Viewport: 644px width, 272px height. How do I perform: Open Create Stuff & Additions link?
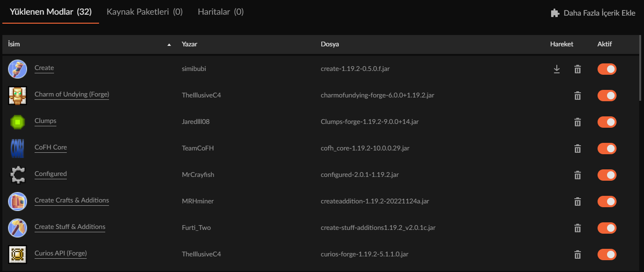pyautogui.click(x=70, y=227)
